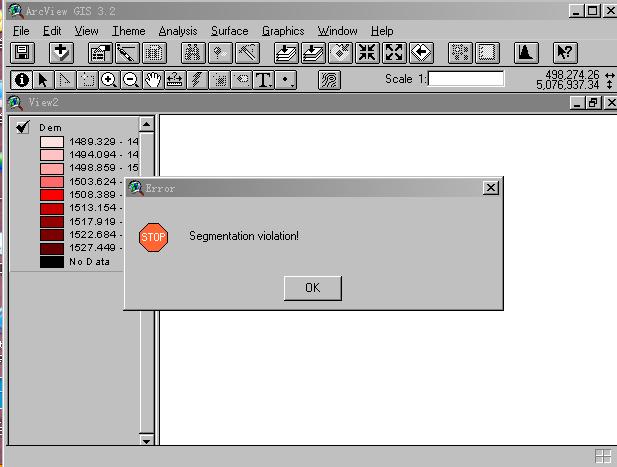This screenshot has height=467, width=617.
Task: Close the Error dialog with X
Action: [491, 188]
